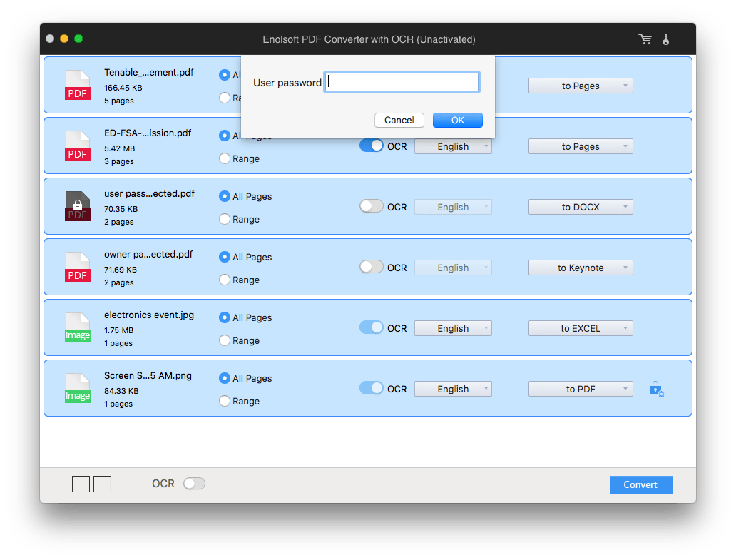
Task: Open the shopping cart purchase icon
Action: pyautogui.click(x=645, y=39)
